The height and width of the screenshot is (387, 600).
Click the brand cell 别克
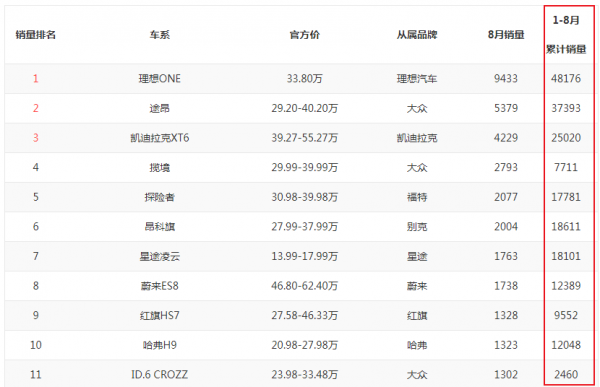417,227
